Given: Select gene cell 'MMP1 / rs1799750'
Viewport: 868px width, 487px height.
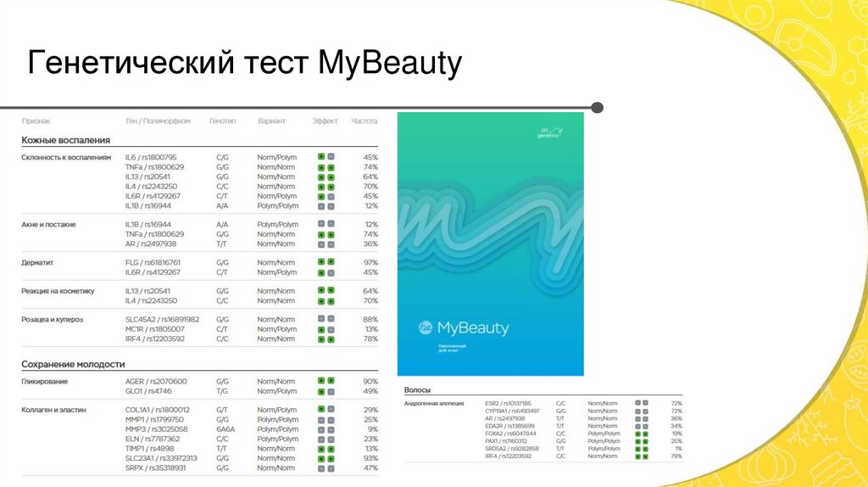Looking at the screenshot, I should pos(154,420).
